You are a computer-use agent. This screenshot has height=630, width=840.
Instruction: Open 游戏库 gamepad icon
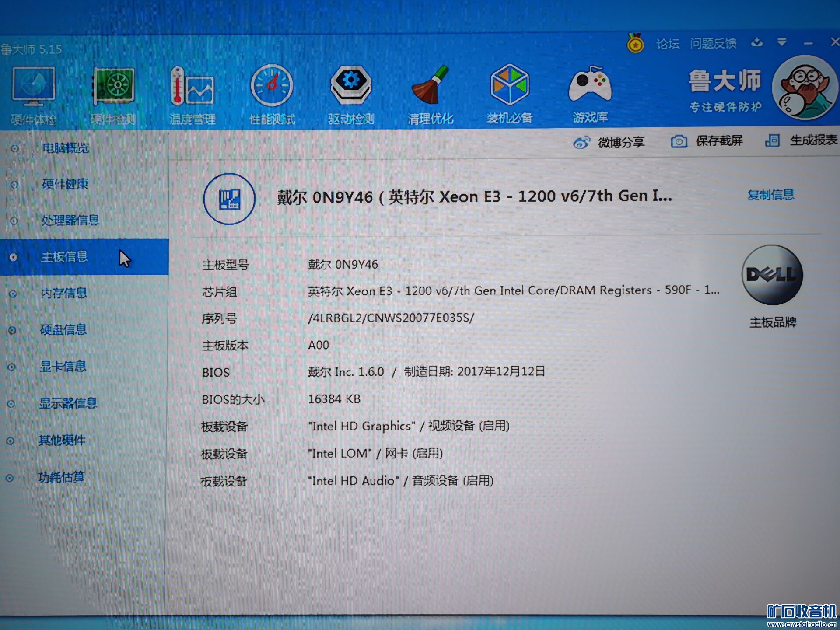pyautogui.click(x=590, y=84)
